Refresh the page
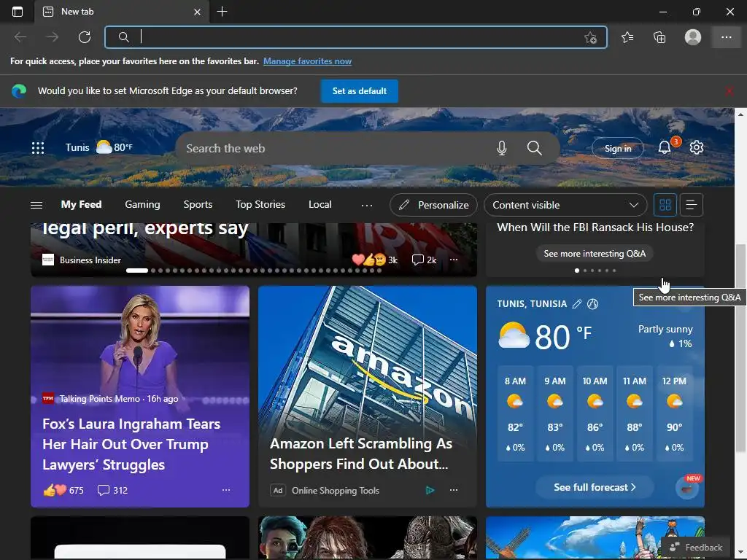The height and width of the screenshot is (560, 747). click(x=85, y=37)
